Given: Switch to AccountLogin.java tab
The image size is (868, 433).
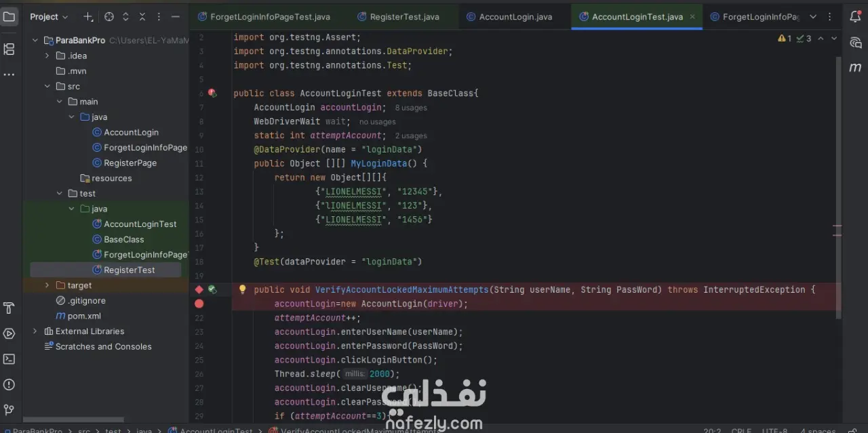Looking at the screenshot, I should pos(509,17).
